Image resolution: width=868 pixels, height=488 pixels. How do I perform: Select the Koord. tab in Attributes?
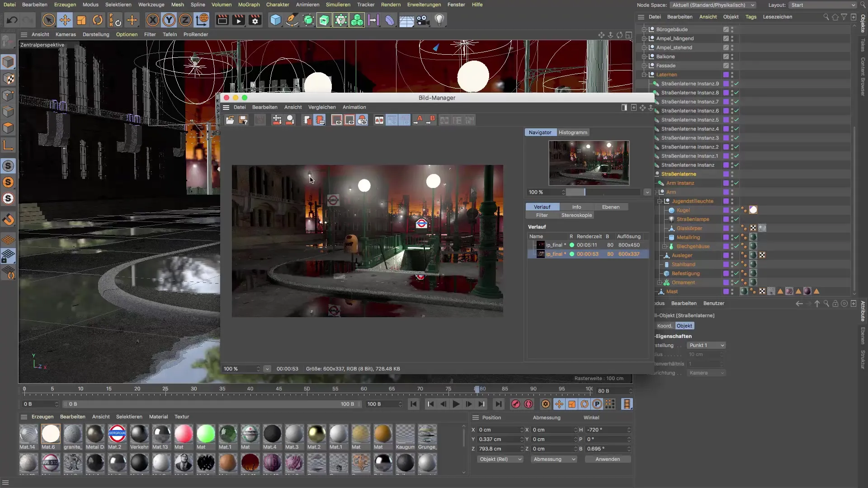click(x=664, y=326)
